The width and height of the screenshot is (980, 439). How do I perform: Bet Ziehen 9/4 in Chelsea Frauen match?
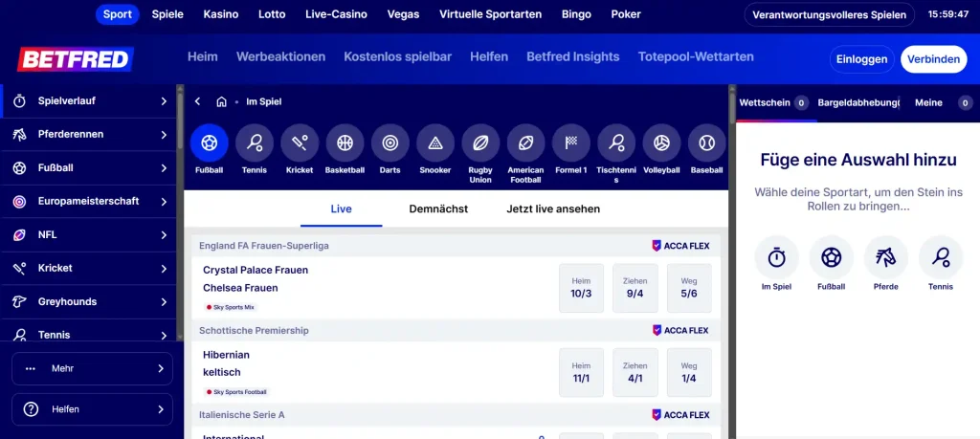(x=635, y=288)
